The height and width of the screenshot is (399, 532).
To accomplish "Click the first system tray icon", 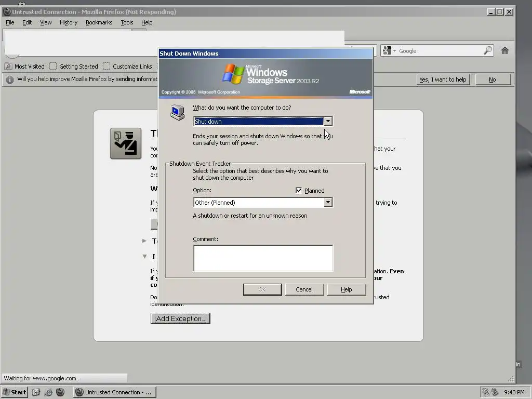I will (x=486, y=392).
